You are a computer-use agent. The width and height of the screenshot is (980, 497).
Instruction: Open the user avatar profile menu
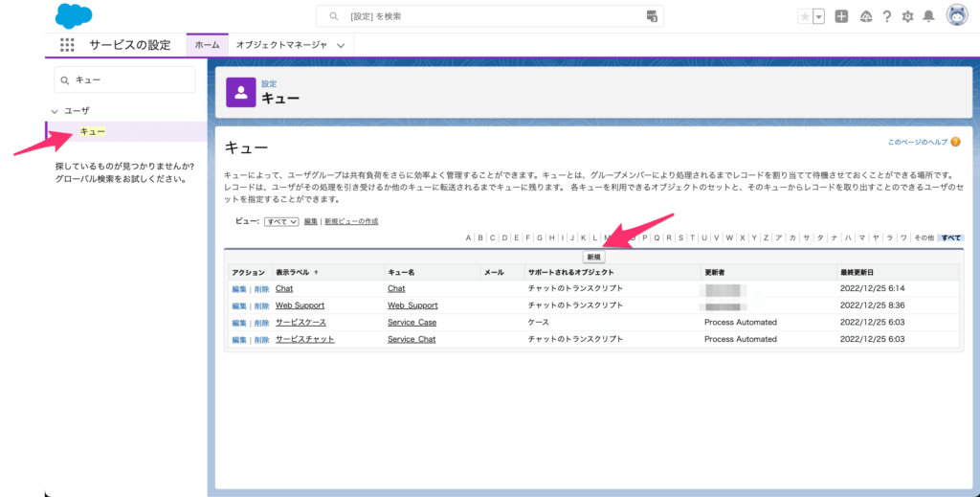[x=957, y=15]
